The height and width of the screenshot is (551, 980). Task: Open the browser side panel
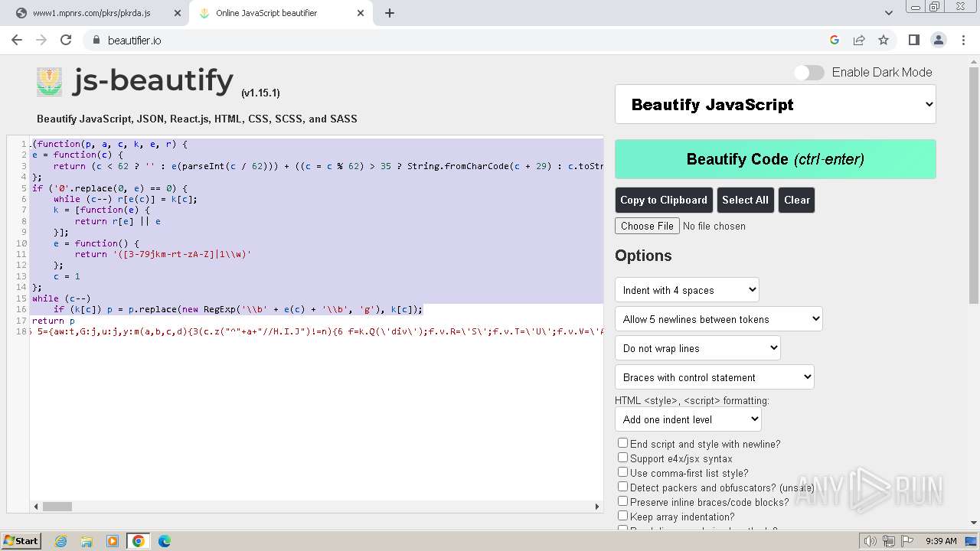click(913, 40)
